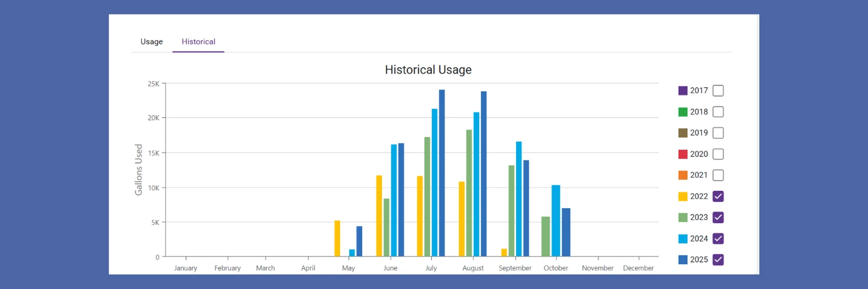Image resolution: width=868 pixels, height=289 pixels.
Task: Click the January axis label
Action: tap(185, 268)
